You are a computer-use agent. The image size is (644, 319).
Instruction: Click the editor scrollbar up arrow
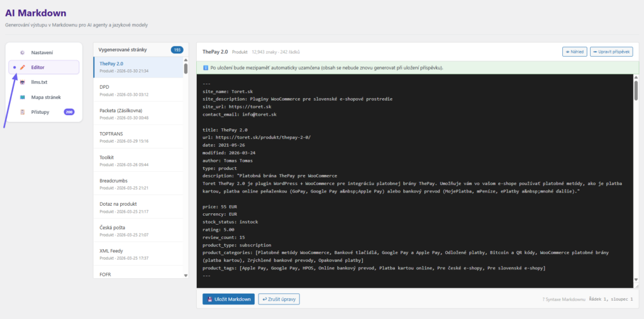pyautogui.click(x=636, y=77)
